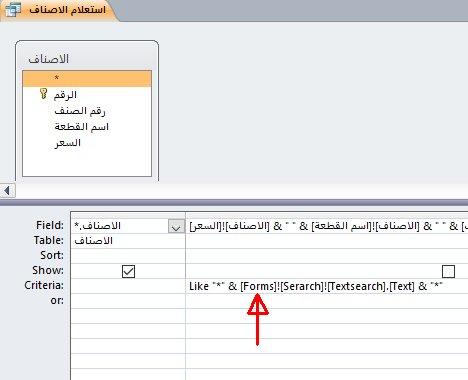Click the Table cell showing الاصناف

pos(128,241)
